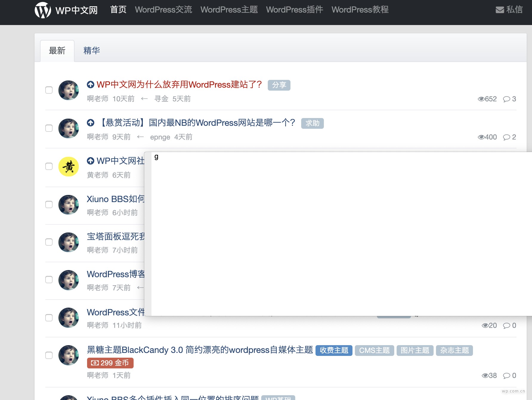Click WP中文网 site title text
Screen dimensions: 532x400
[x=77, y=10]
